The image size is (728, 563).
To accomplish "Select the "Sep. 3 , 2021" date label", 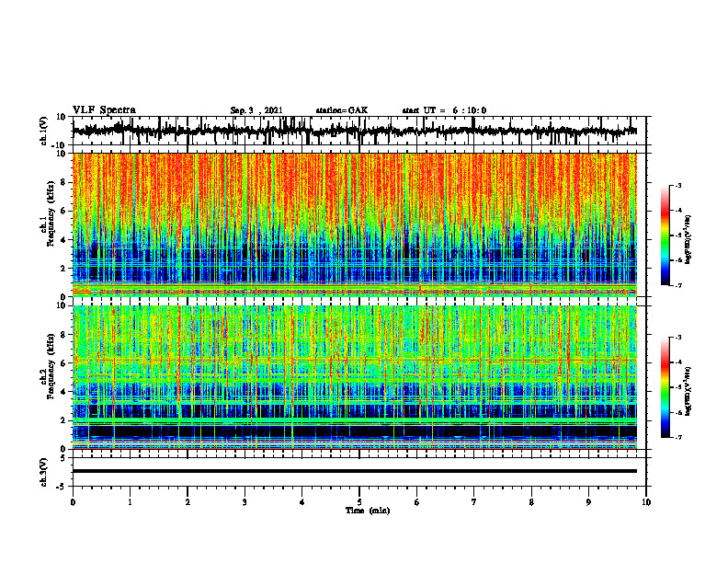I will pyautogui.click(x=256, y=110).
